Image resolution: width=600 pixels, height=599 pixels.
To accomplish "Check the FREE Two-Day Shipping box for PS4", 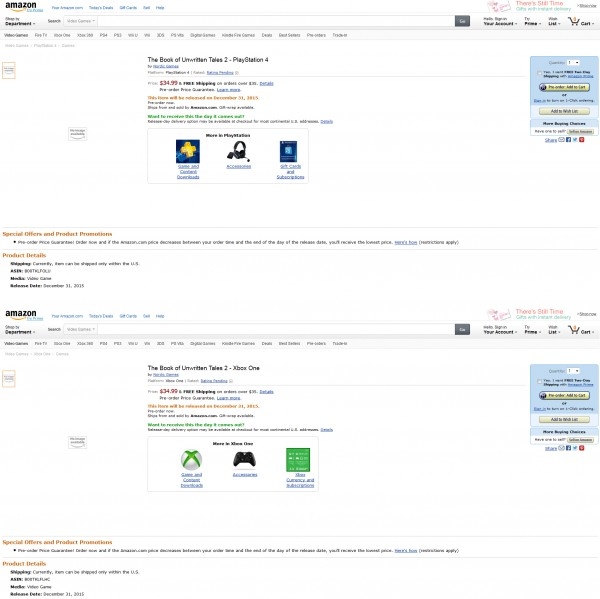I will pos(539,72).
